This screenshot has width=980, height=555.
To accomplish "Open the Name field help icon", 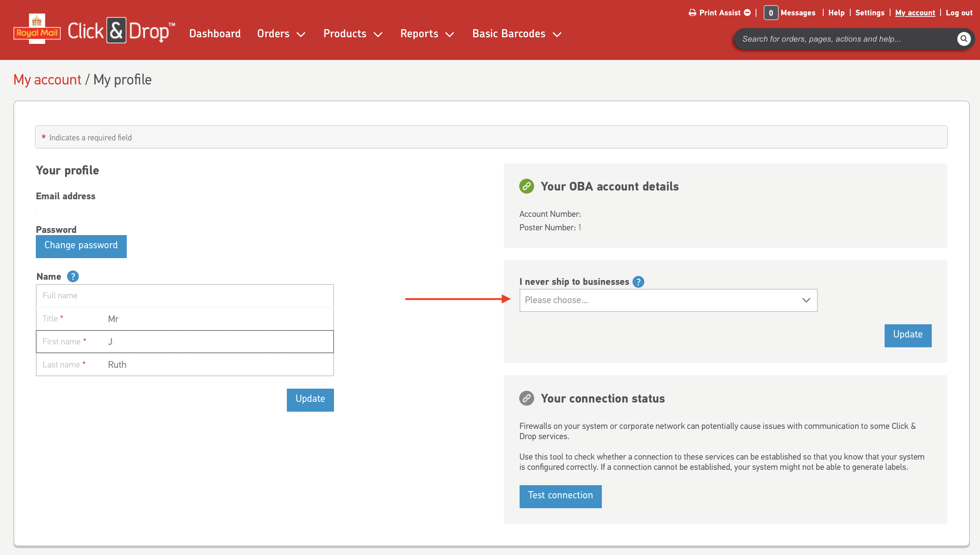I will tap(73, 276).
